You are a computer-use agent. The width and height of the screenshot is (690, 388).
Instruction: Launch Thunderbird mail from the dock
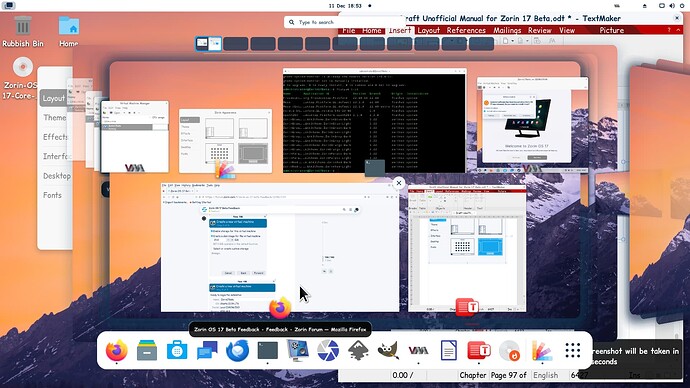[x=237, y=351]
